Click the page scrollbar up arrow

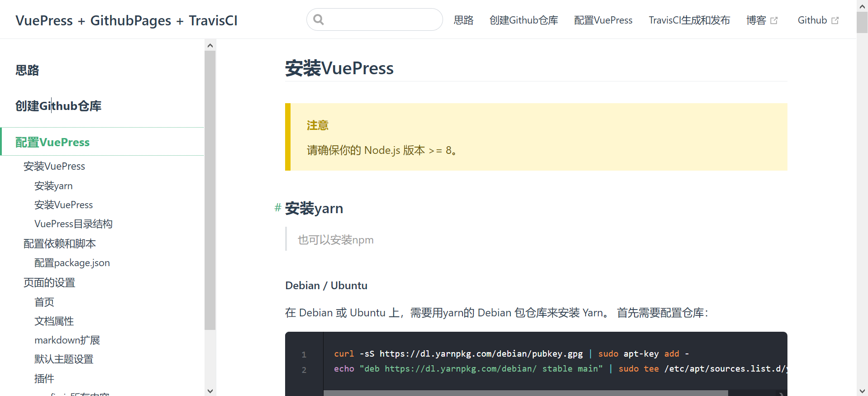(862, 6)
